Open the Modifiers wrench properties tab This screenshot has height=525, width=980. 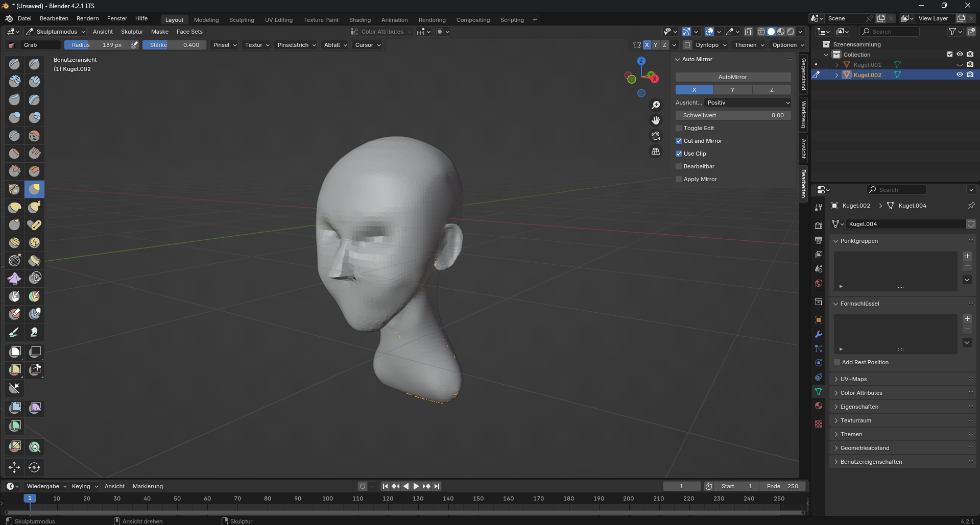point(819,334)
